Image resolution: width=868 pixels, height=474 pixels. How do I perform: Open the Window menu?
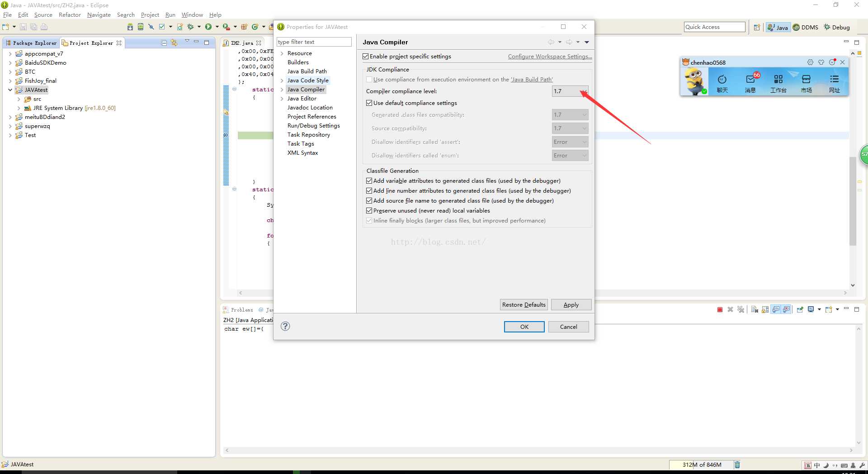(x=192, y=15)
